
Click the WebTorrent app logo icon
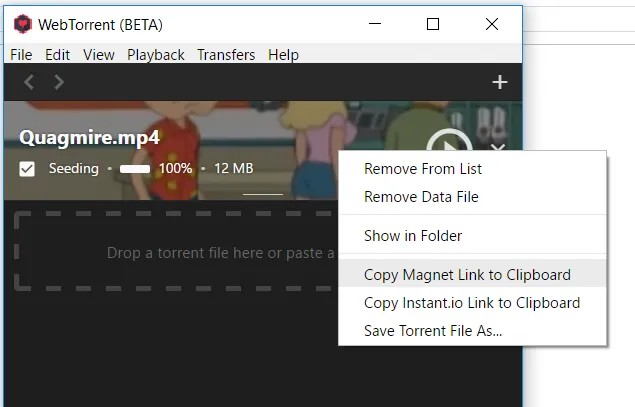tap(23, 24)
